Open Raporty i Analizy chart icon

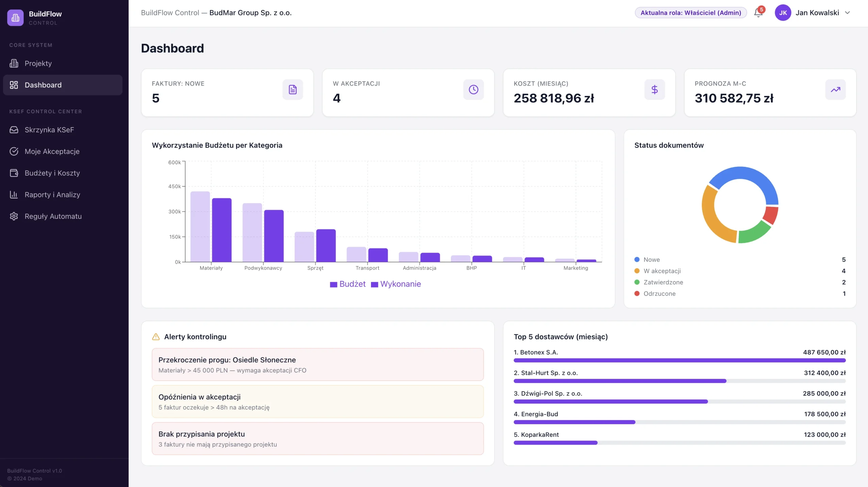(x=14, y=195)
